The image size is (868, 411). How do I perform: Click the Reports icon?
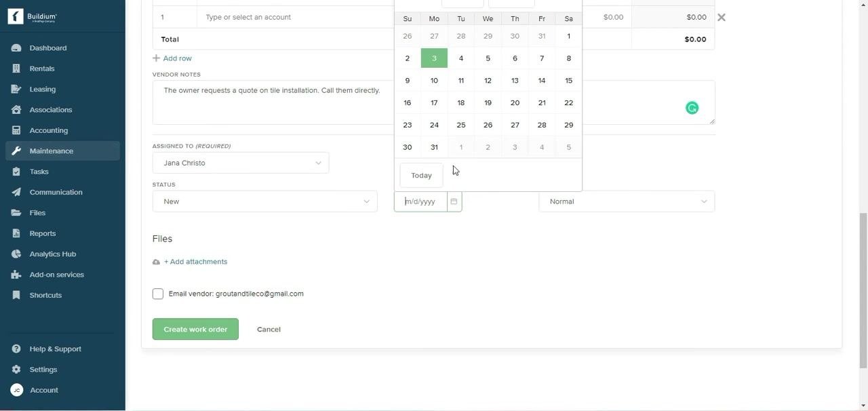click(16, 233)
